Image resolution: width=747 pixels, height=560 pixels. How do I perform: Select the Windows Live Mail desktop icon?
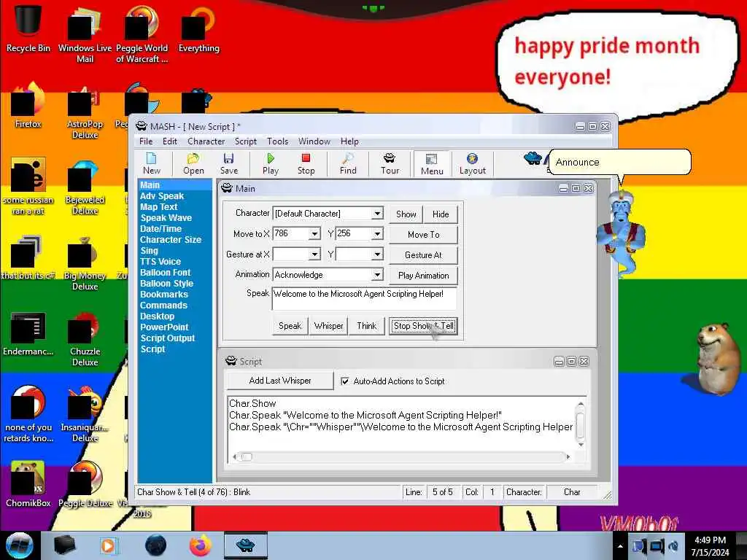tap(85, 34)
